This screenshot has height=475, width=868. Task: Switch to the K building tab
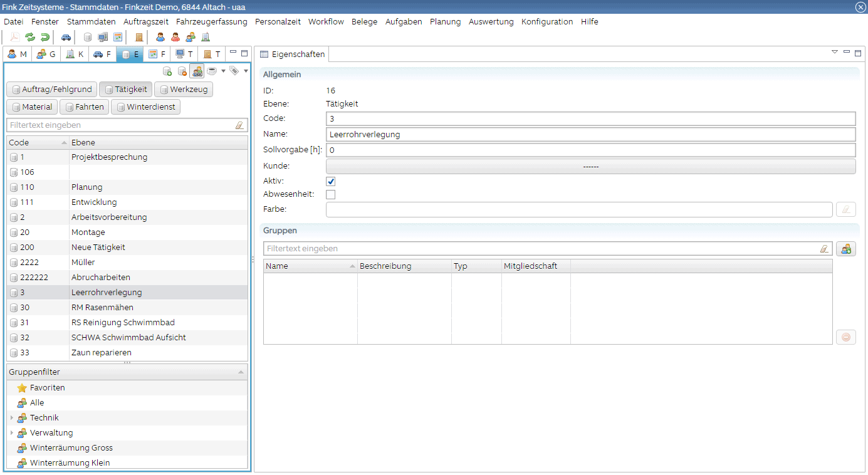pyautogui.click(x=75, y=54)
